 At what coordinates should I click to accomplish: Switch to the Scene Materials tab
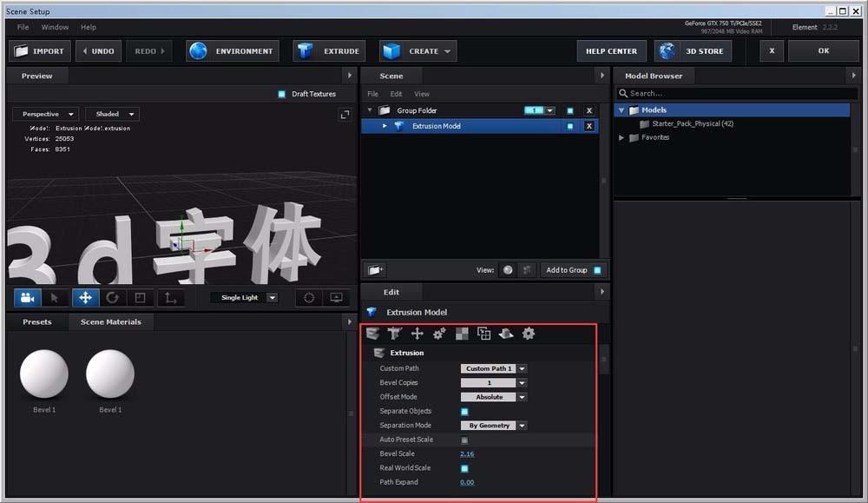click(x=110, y=321)
